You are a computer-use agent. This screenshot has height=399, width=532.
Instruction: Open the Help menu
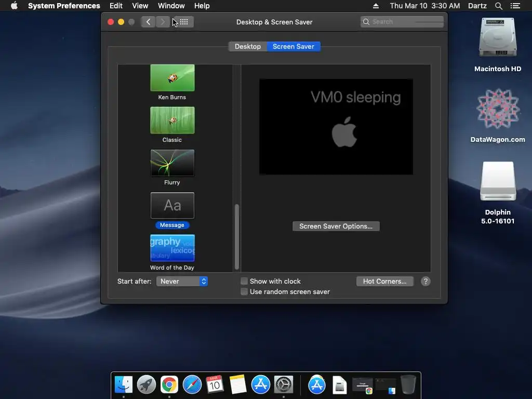click(x=202, y=6)
